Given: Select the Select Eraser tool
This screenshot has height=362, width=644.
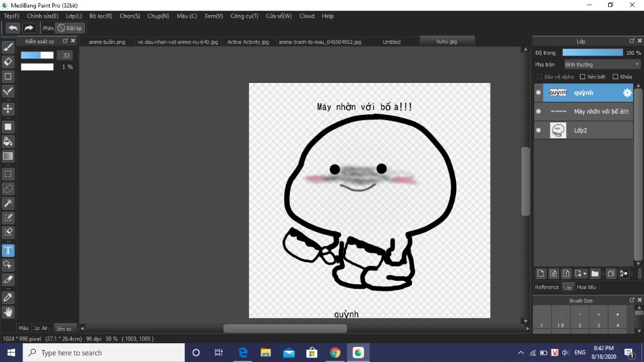Looking at the screenshot, I should pyautogui.click(x=8, y=233).
